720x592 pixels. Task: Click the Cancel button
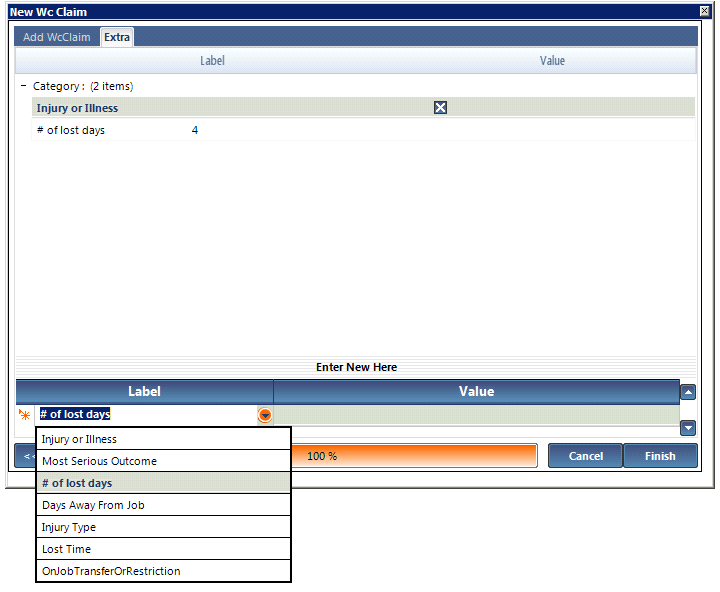pos(585,456)
